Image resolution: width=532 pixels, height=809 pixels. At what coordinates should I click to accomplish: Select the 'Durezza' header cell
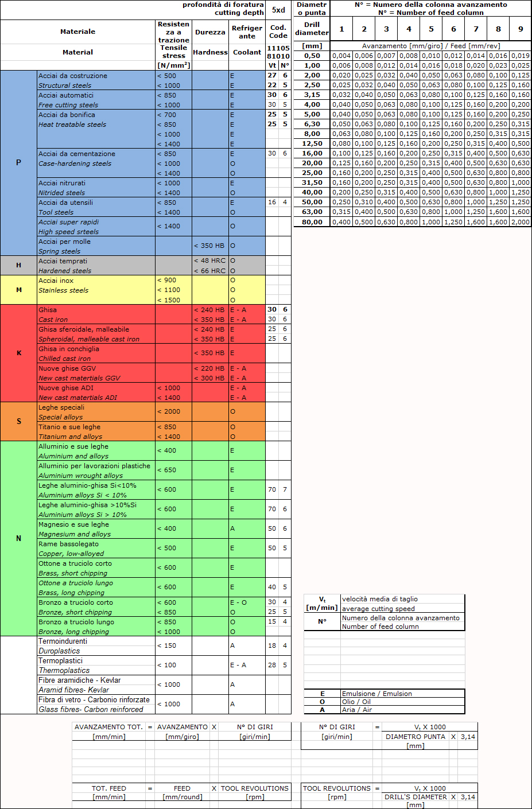210,32
